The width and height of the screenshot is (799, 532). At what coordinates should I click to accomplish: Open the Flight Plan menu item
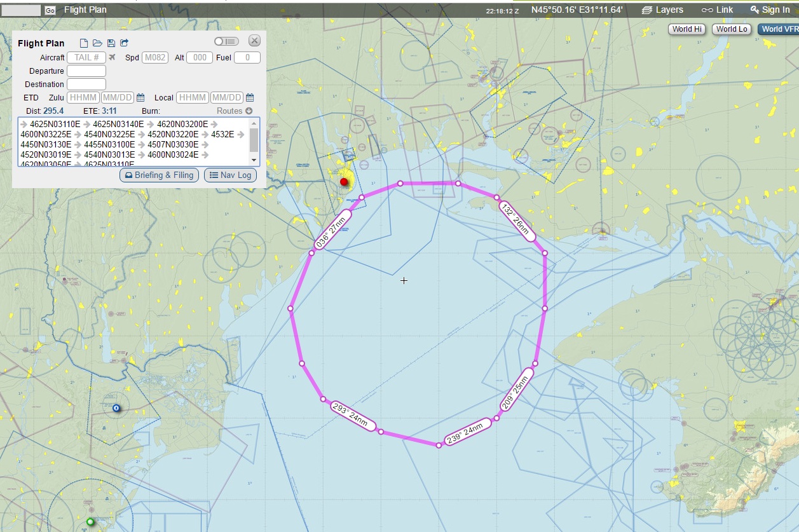click(x=85, y=10)
